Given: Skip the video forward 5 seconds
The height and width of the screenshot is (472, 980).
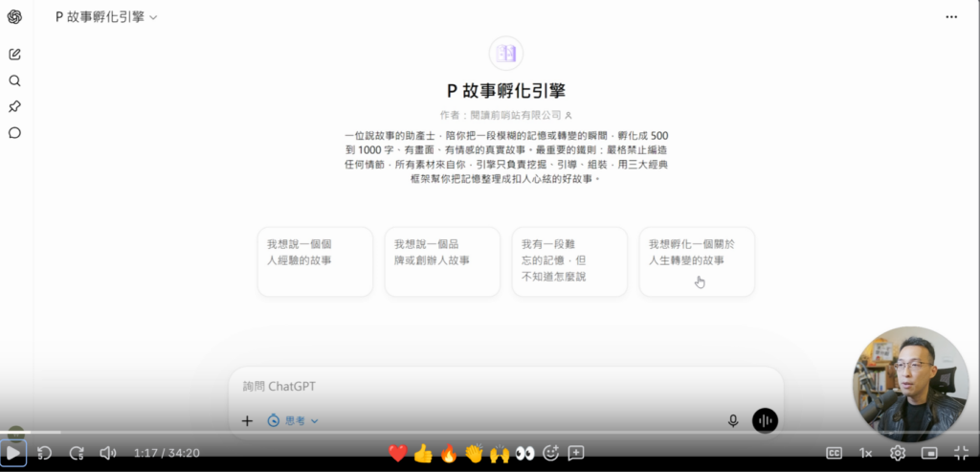Looking at the screenshot, I should point(77,453).
